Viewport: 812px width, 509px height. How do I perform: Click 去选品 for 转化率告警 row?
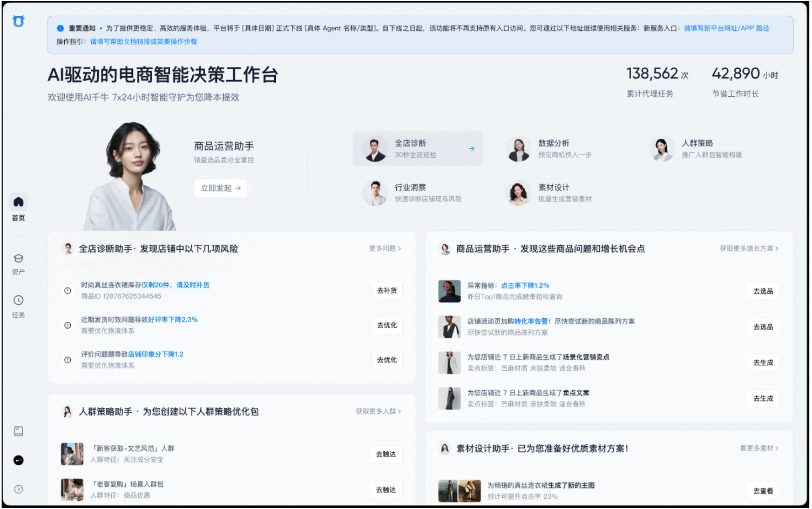point(763,327)
